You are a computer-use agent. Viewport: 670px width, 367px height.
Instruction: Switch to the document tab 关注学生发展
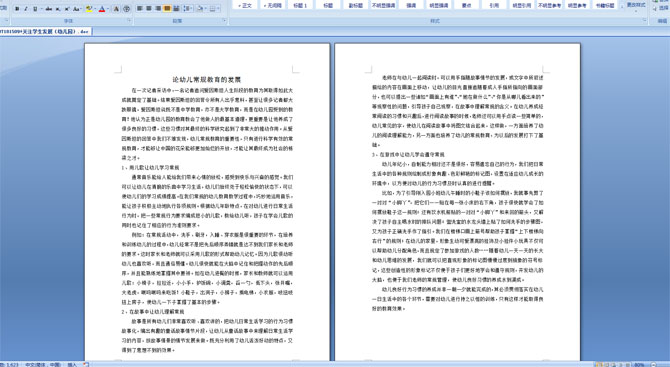pyautogui.click(x=45, y=32)
